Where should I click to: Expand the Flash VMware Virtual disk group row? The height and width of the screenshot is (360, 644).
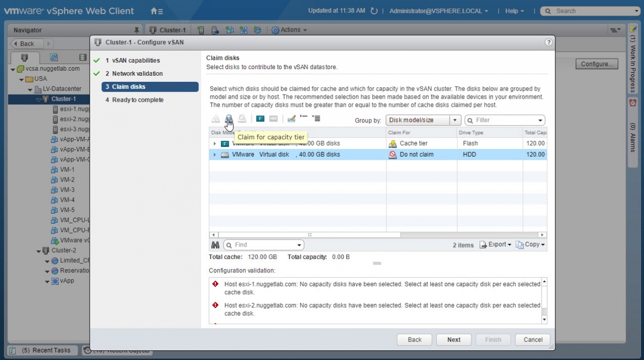tap(215, 144)
